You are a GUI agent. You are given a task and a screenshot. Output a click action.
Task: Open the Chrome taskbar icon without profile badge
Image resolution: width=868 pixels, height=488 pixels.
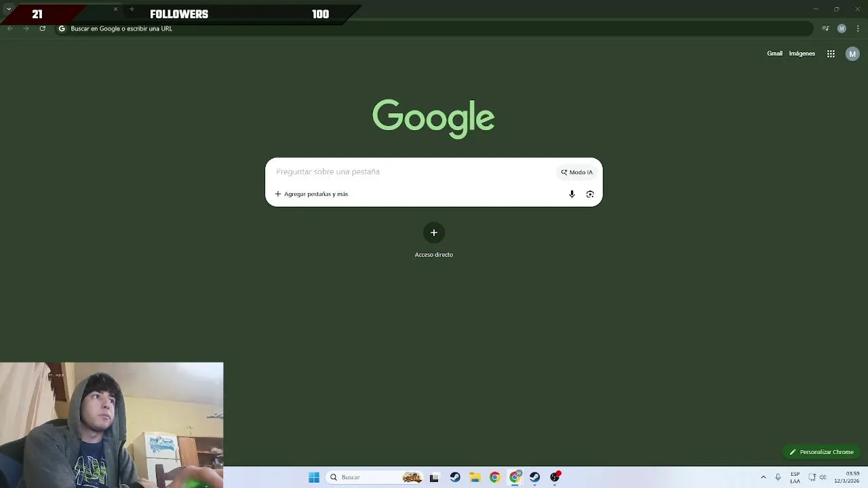tap(494, 477)
